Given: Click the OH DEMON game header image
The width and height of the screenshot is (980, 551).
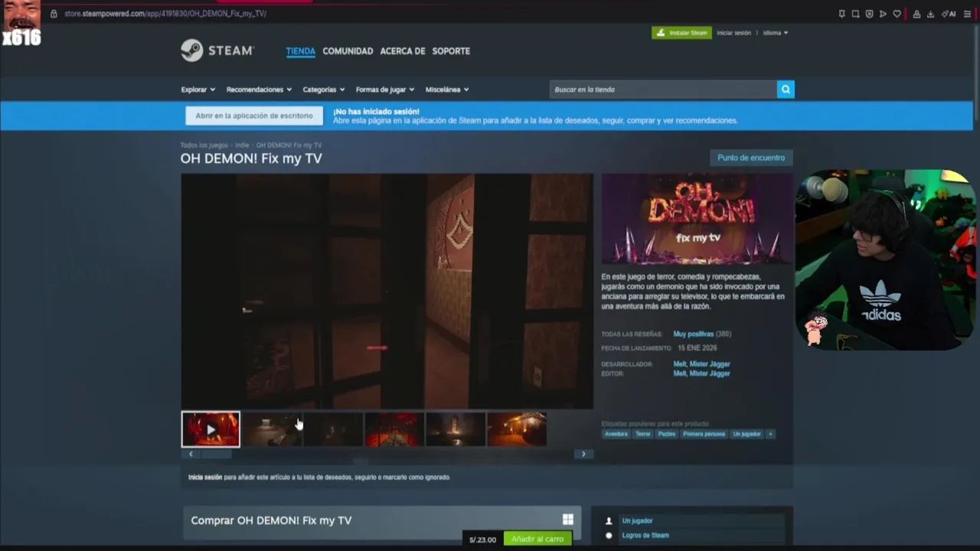Looking at the screenshot, I should pos(697,219).
